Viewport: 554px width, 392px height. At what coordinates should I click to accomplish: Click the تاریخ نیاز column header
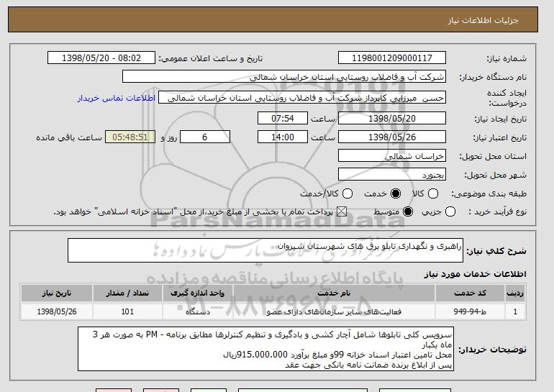coord(57,293)
